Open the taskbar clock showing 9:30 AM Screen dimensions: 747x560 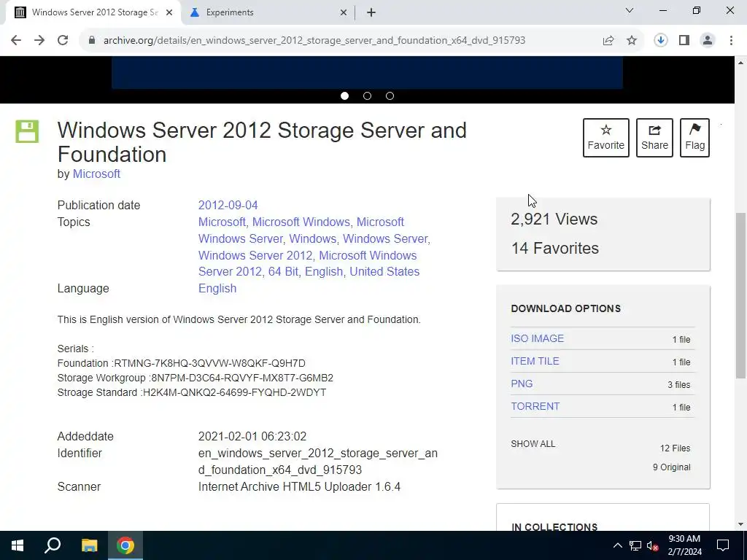684,545
